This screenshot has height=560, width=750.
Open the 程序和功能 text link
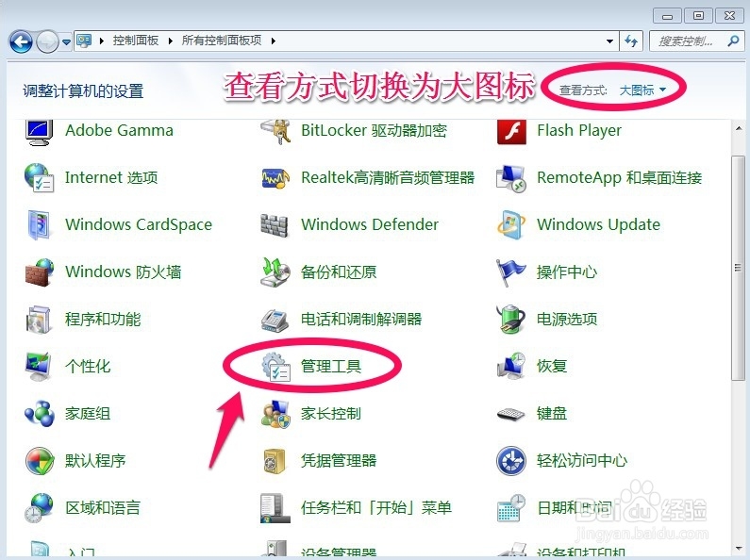(x=103, y=320)
